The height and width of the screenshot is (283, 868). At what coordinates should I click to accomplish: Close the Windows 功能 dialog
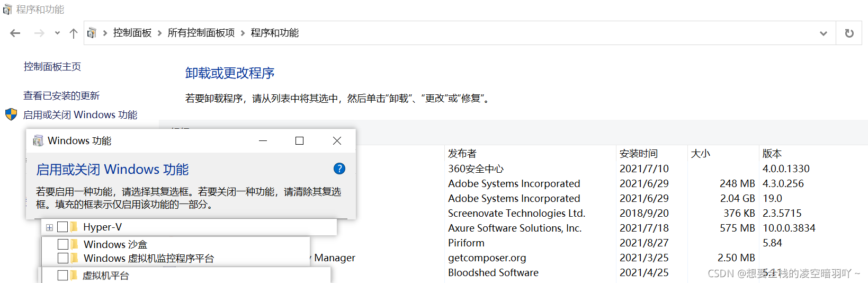[x=337, y=140]
